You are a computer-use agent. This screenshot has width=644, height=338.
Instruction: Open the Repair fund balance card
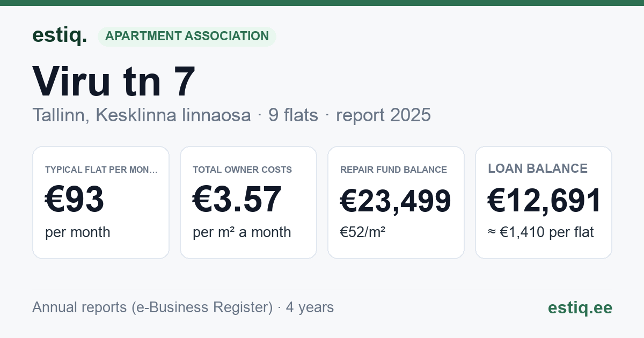pyautogui.click(x=396, y=202)
